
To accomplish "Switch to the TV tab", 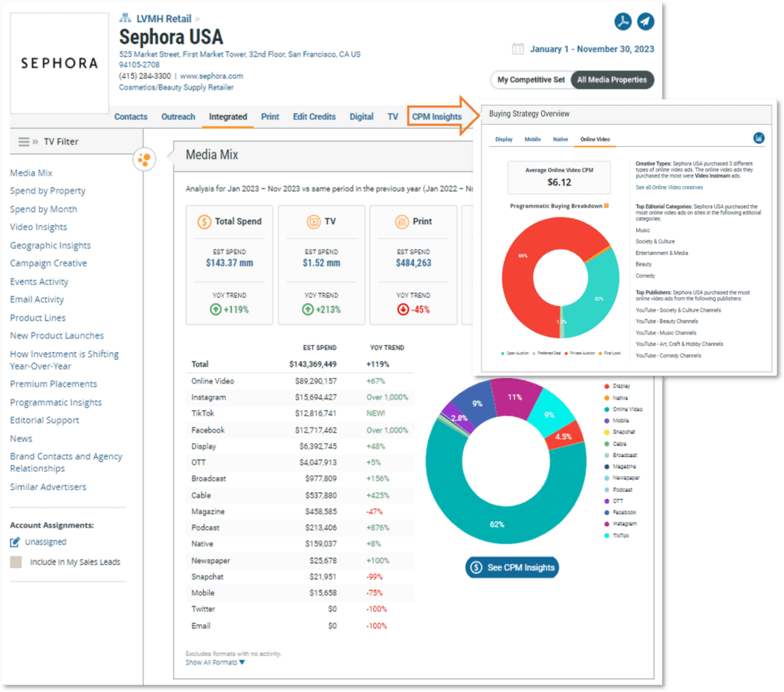I will (x=393, y=116).
